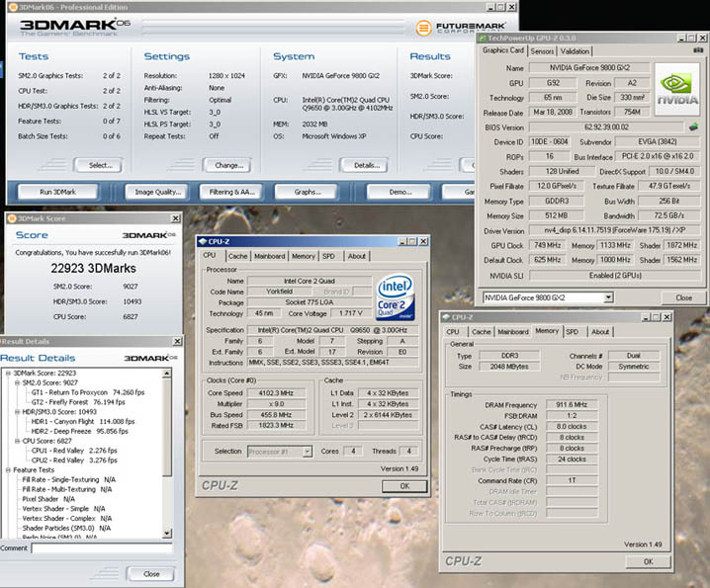Select the HDR1 - Canyon Flight row

click(x=83, y=421)
